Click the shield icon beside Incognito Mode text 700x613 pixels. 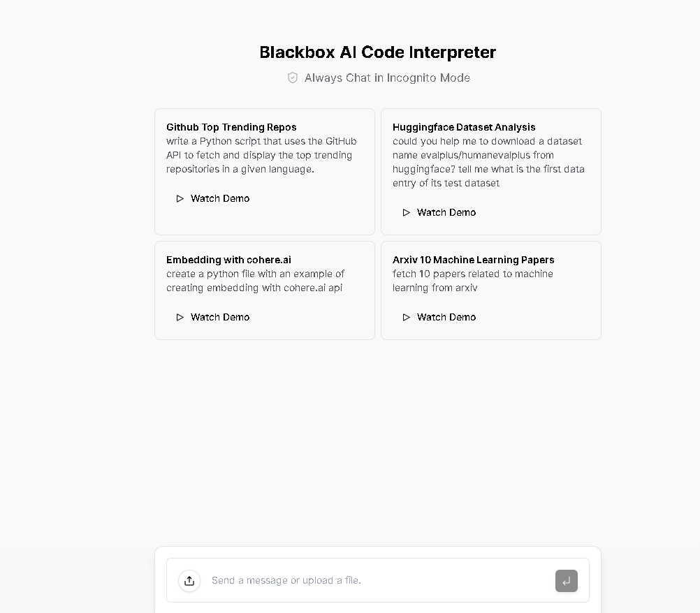(293, 77)
